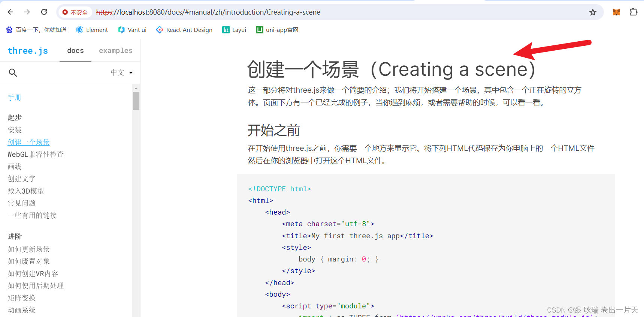Click the 起步 section heading
This screenshot has width=644, height=317.
(15, 117)
